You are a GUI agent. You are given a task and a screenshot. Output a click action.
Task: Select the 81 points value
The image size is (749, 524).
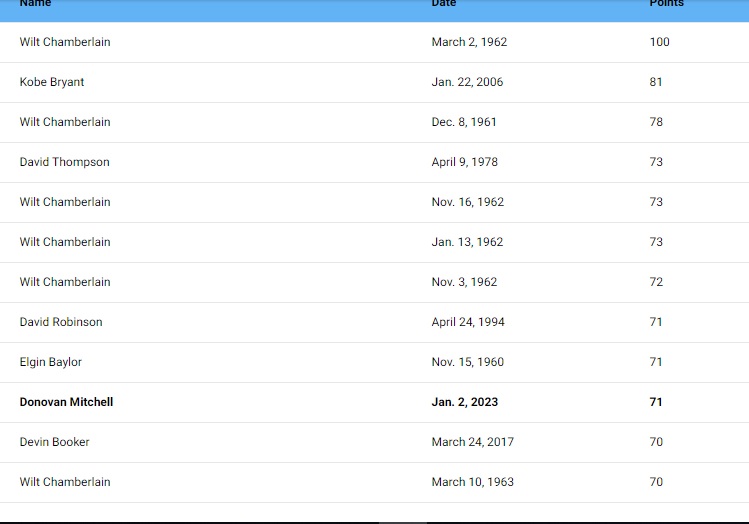pos(656,82)
